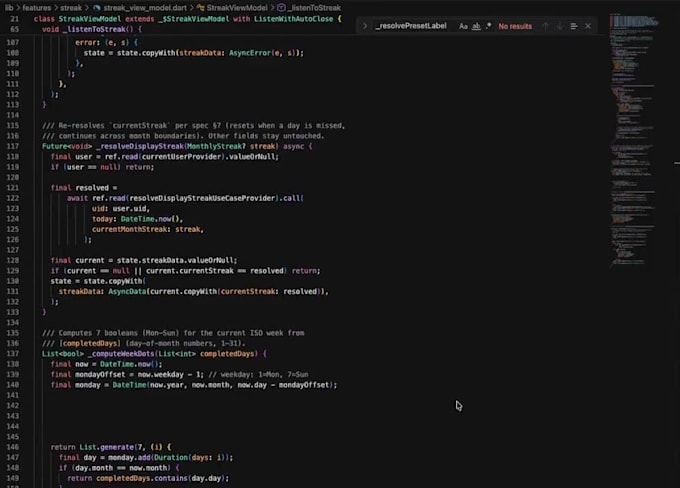Click 'List.generate' on line 146

point(107,447)
